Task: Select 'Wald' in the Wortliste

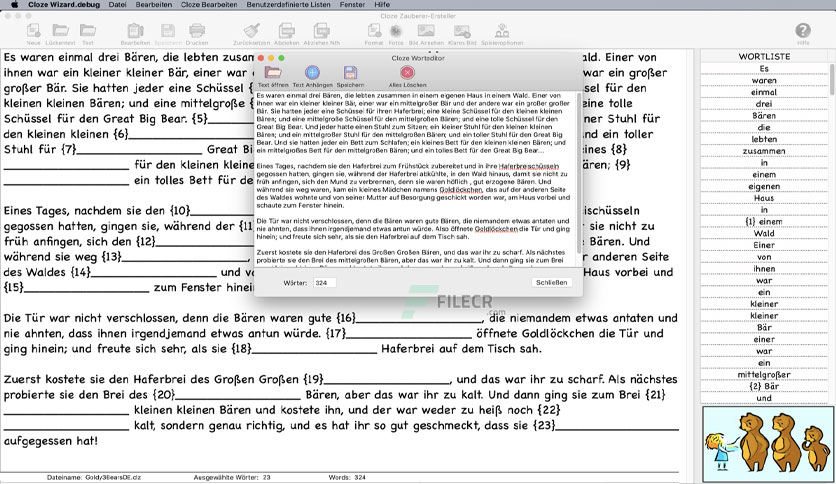Action: [764, 233]
